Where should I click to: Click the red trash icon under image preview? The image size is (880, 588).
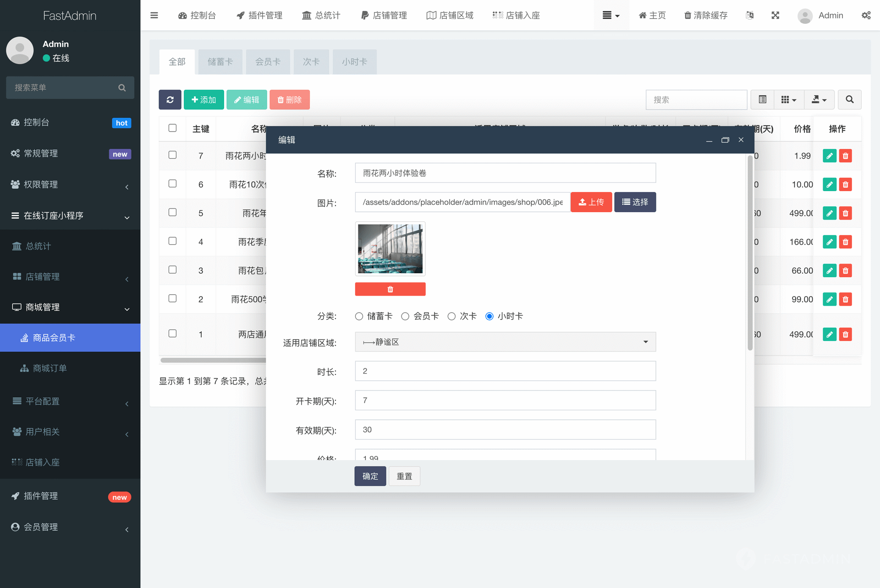tap(390, 289)
